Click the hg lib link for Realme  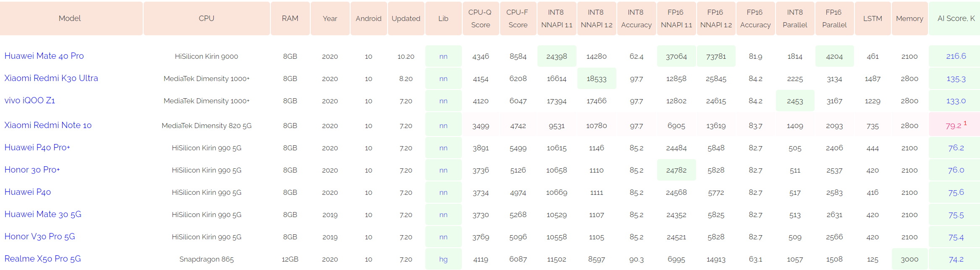443,259
